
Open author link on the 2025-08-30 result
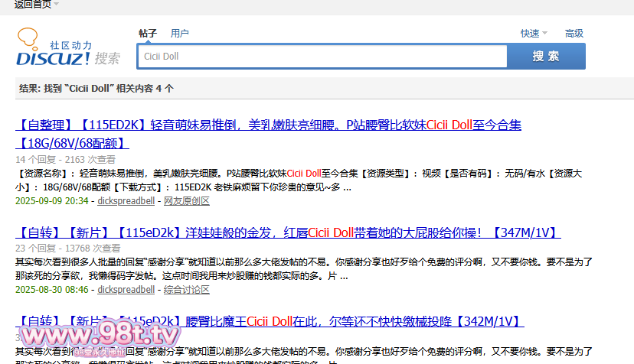tap(126, 290)
